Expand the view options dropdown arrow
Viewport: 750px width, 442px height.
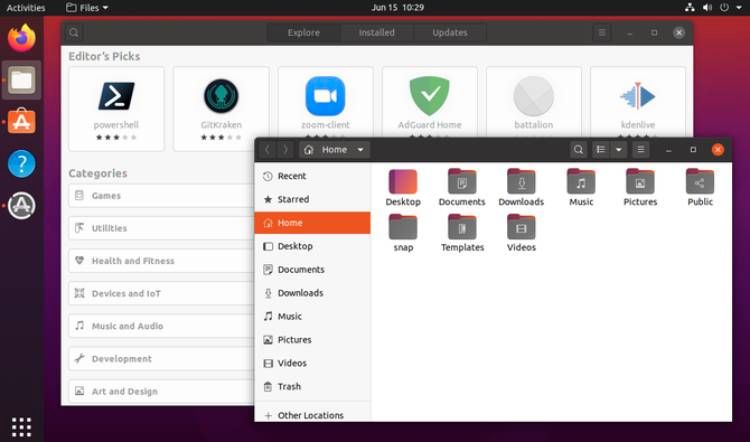[618, 150]
